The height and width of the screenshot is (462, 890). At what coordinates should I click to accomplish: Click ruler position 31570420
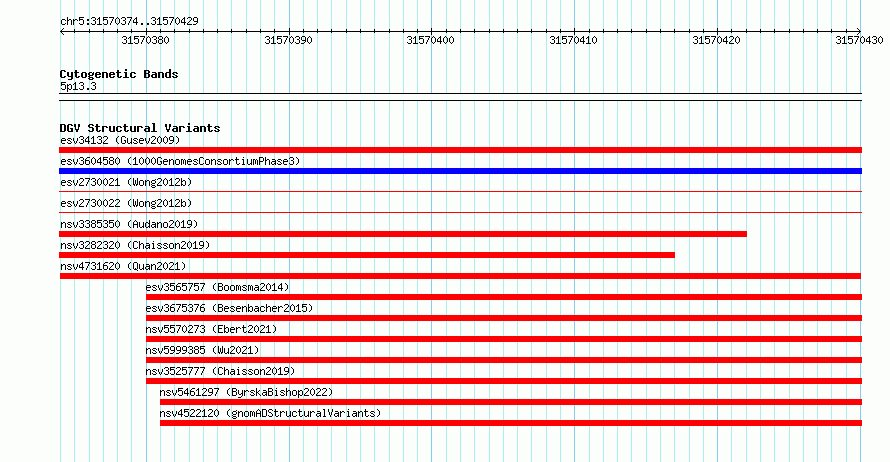[716, 40]
